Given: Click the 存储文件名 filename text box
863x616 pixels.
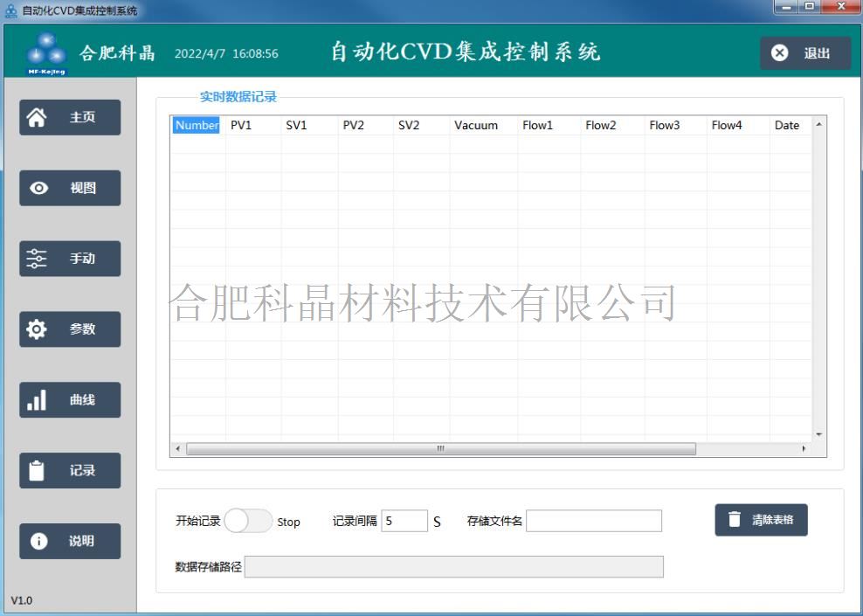Looking at the screenshot, I should click(594, 522).
